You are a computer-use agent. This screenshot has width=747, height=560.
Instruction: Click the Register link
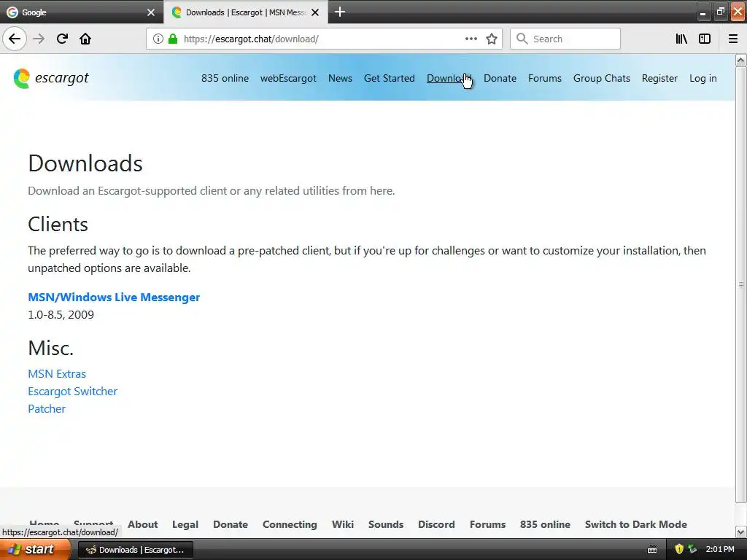[659, 78]
